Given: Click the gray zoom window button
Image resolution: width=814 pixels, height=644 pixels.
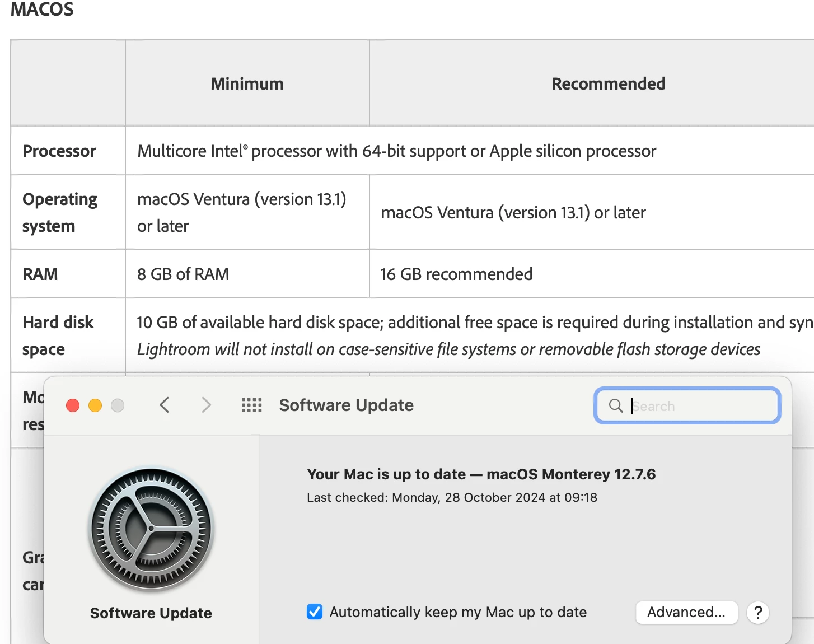Looking at the screenshot, I should pyautogui.click(x=118, y=405).
